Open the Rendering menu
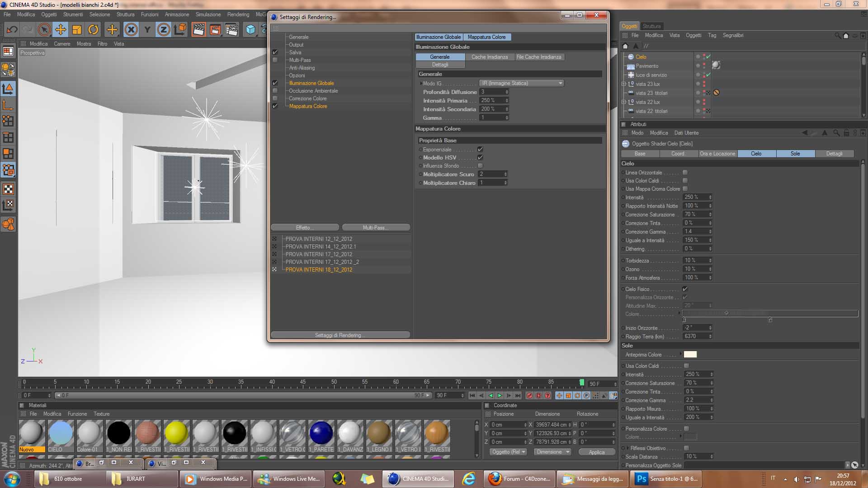 [238, 14]
